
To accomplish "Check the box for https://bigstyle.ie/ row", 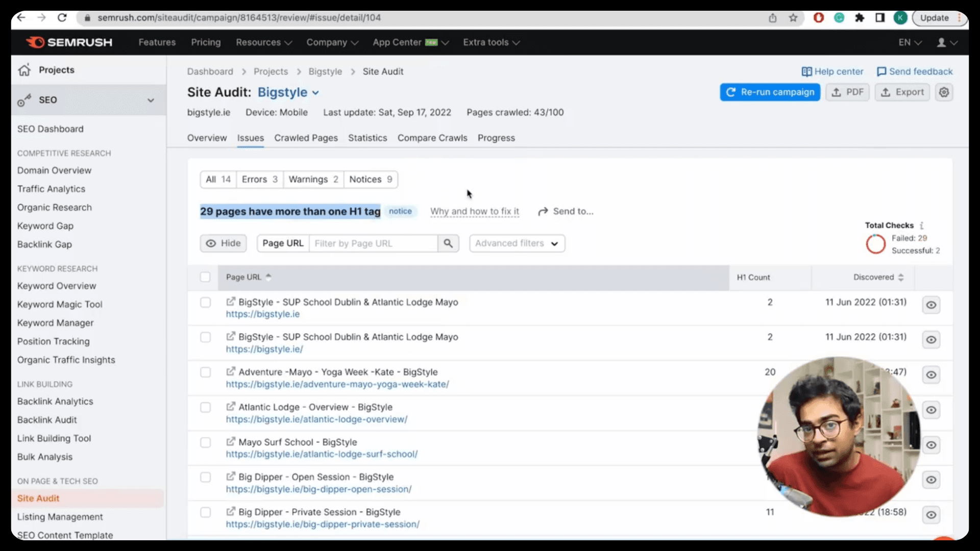I will coord(205,337).
